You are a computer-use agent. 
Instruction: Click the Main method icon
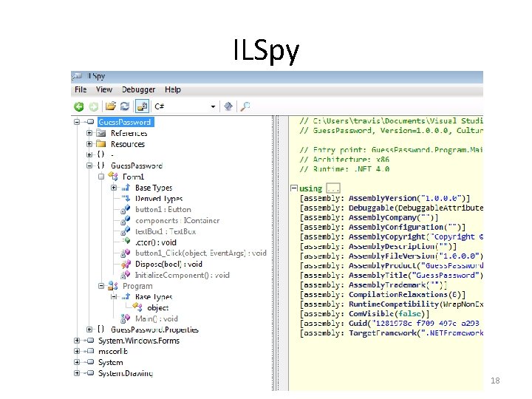126,318
